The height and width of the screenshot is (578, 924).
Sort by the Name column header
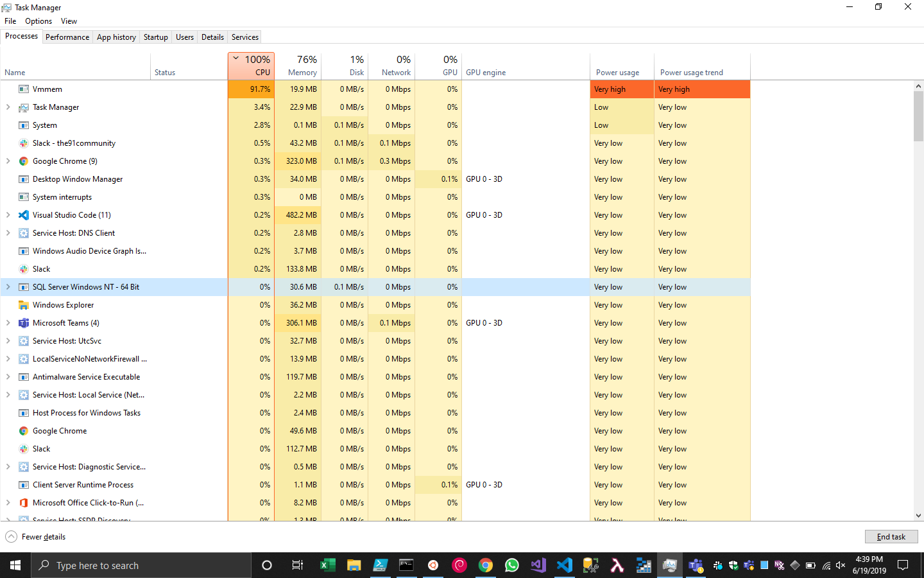75,66
